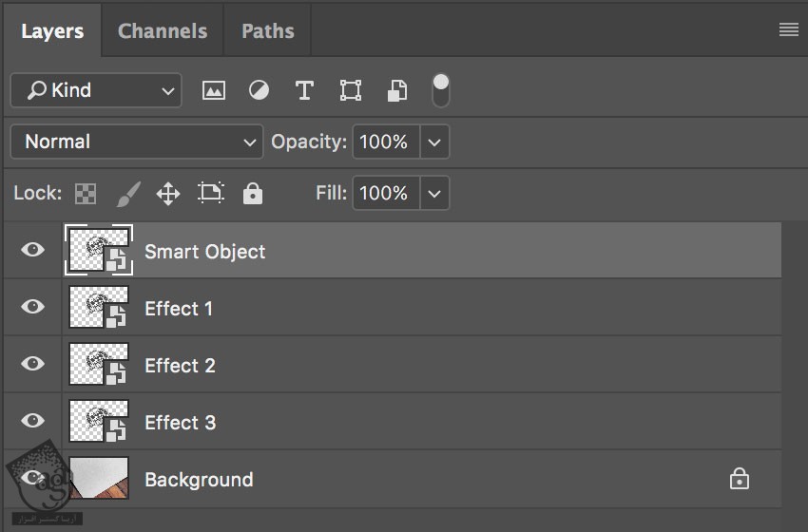Click the pixel layer filter icon
808x532 pixels.
click(214, 90)
